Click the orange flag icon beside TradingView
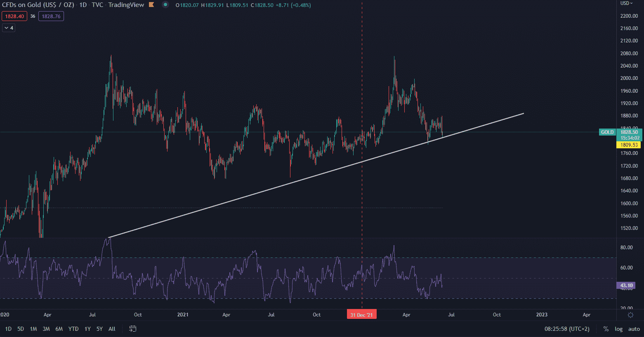The width and height of the screenshot is (644, 337). [151, 5]
